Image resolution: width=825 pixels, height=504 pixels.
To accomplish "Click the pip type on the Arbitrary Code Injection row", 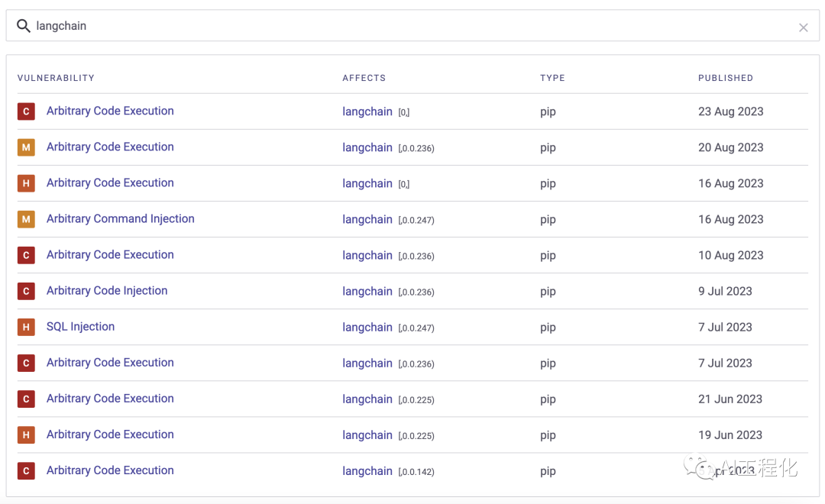I will (548, 292).
